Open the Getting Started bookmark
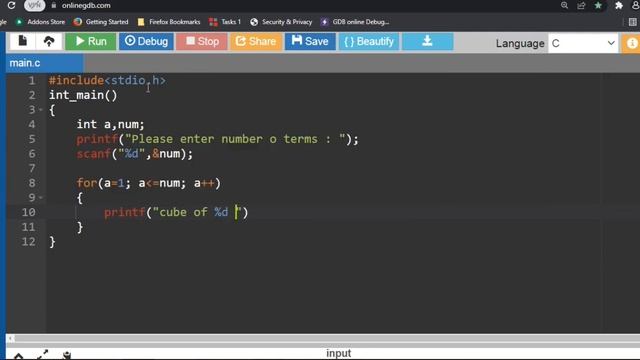This screenshot has height=360, width=640. coord(101,22)
